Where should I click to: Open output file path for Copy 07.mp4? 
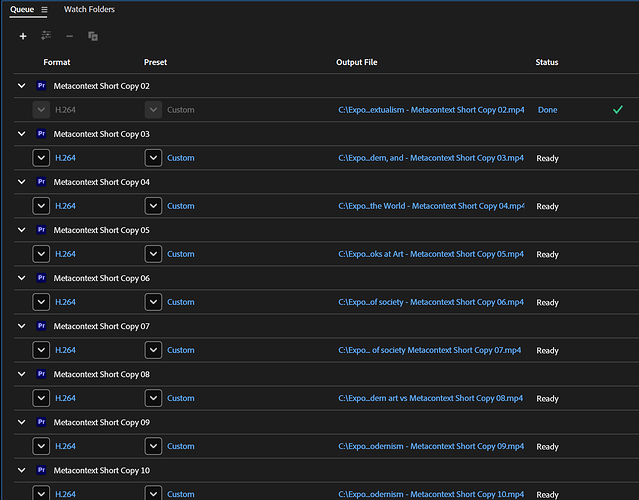coord(430,350)
